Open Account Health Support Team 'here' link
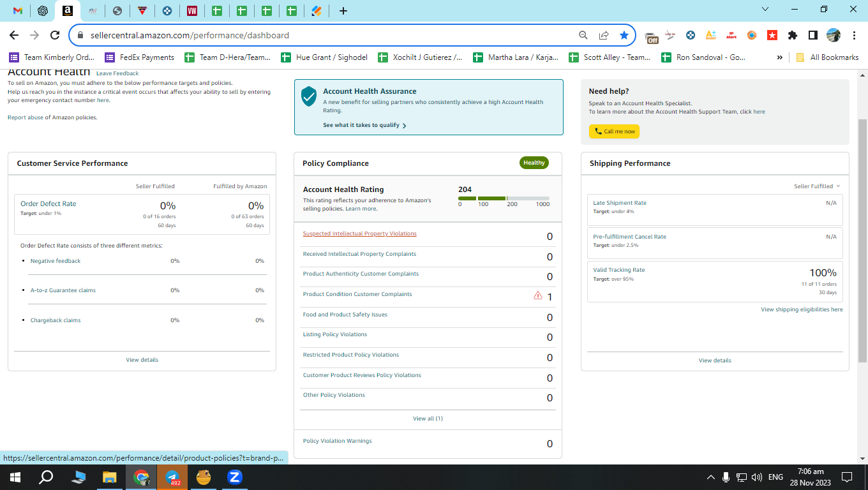 (x=759, y=112)
